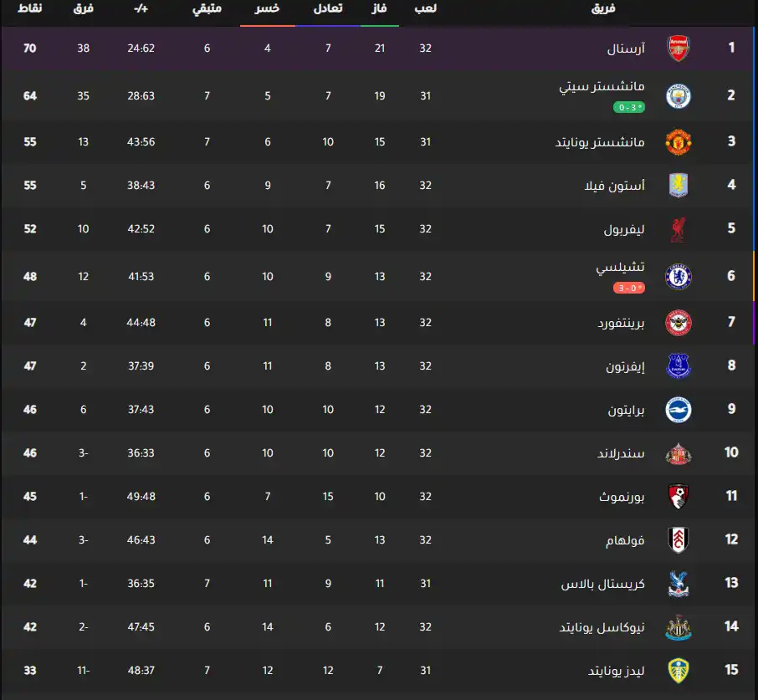This screenshot has width=758, height=700.
Task: Click the Everton club crest
Action: pyautogui.click(x=679, y=366)
